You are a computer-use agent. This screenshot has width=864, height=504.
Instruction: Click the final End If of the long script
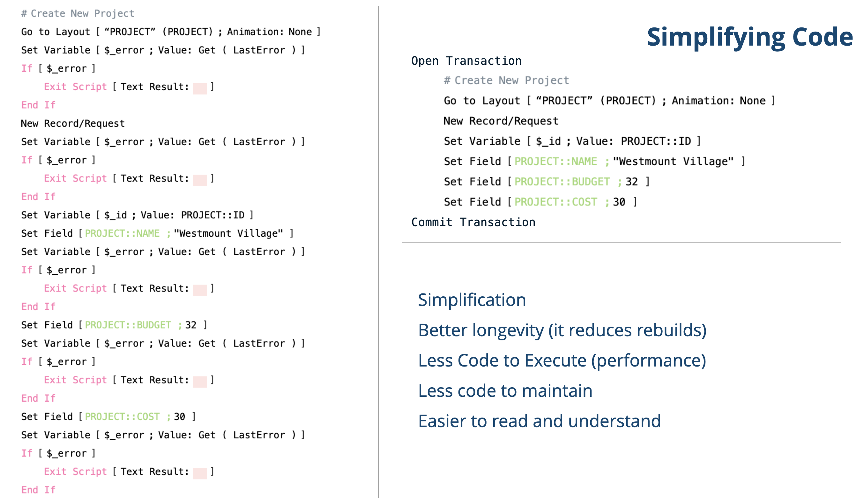[x=38, y=490]
